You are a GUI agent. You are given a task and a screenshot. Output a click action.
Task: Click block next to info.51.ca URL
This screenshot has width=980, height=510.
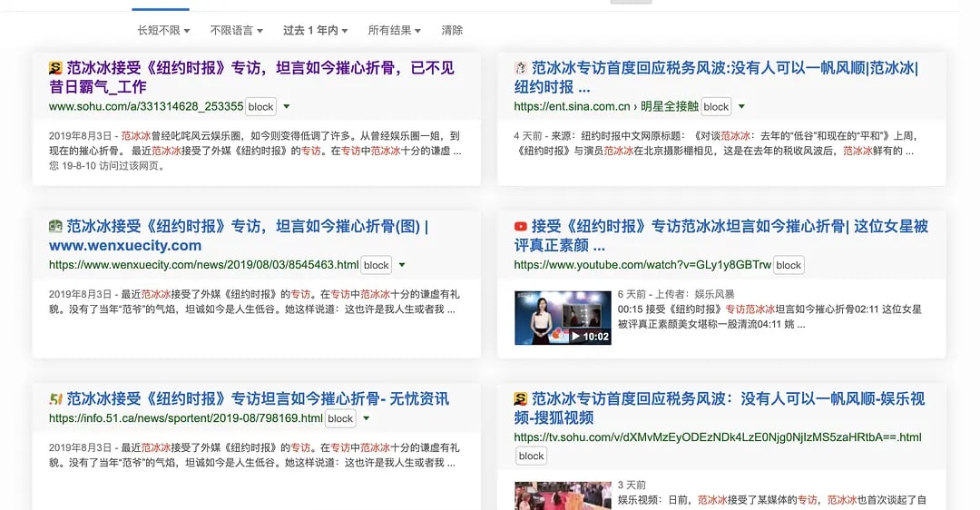340,418
